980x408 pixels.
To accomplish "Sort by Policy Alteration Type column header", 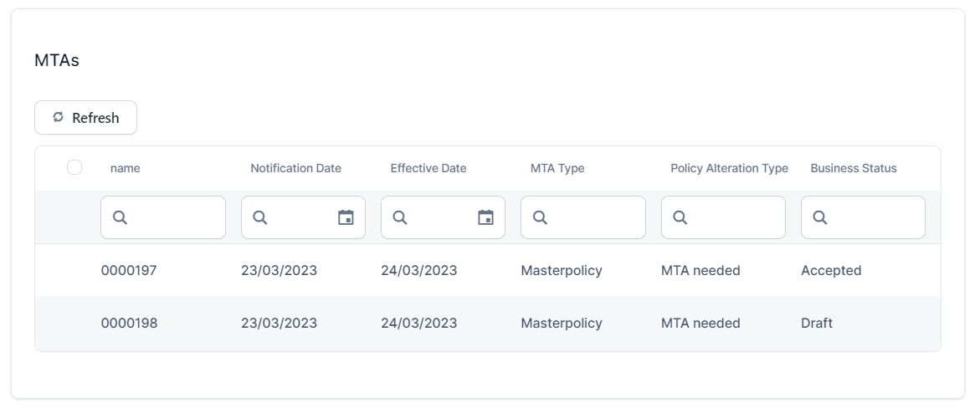I will coord(729,168).
